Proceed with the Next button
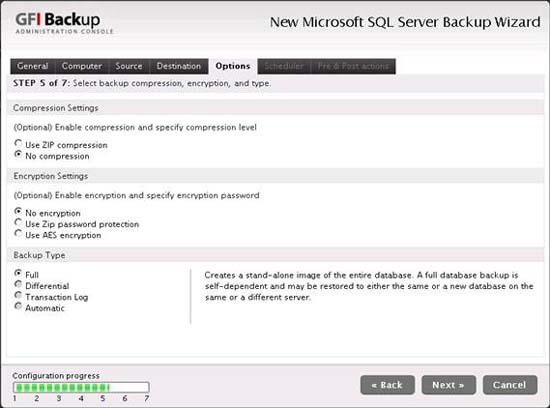The image size is (550, 408). (448, 385)
